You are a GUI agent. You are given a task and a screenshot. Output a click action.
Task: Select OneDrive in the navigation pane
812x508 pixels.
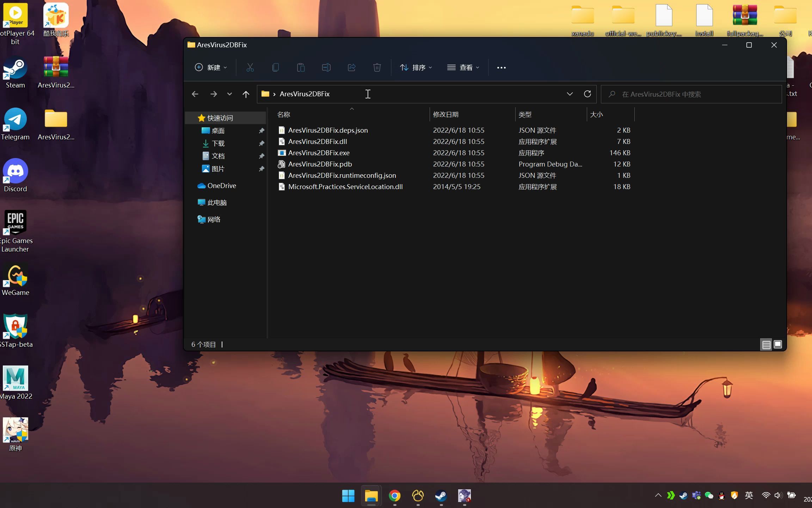221,186
